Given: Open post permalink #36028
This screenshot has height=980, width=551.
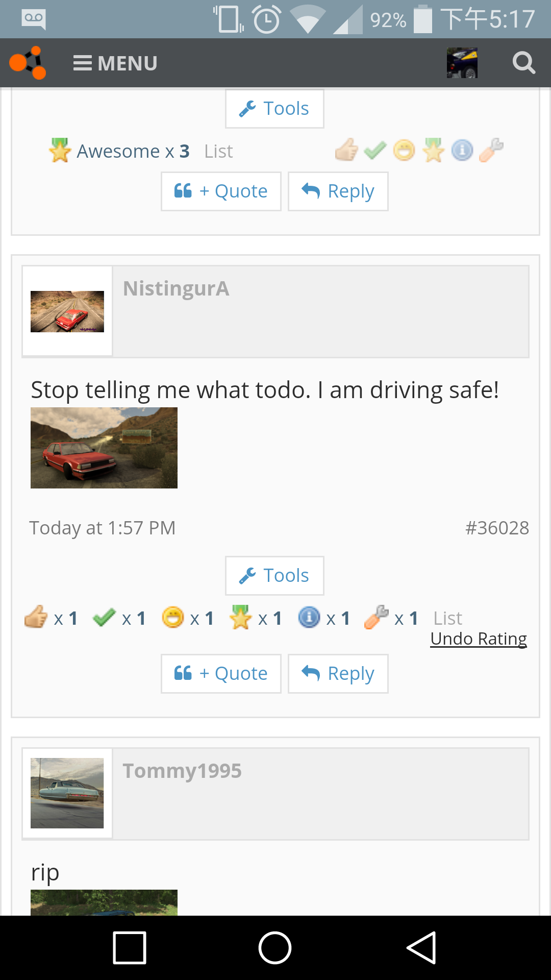Looking at the screenshot, I should pyautogui.click(x=497, y=528).
